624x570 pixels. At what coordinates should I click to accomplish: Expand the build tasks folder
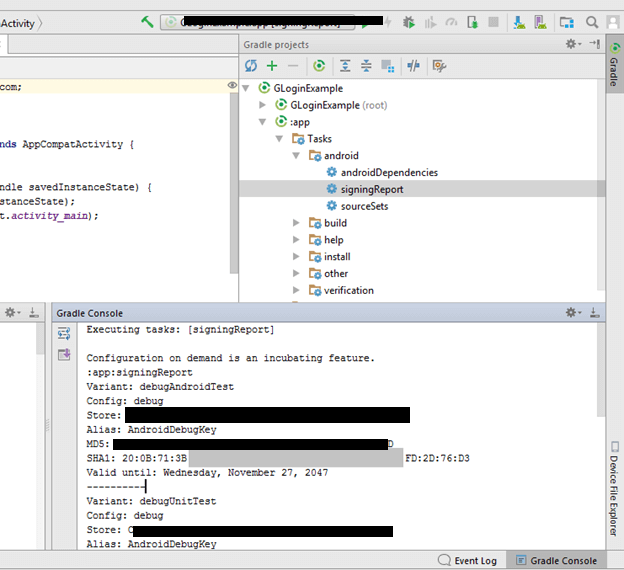click(297, 223)
